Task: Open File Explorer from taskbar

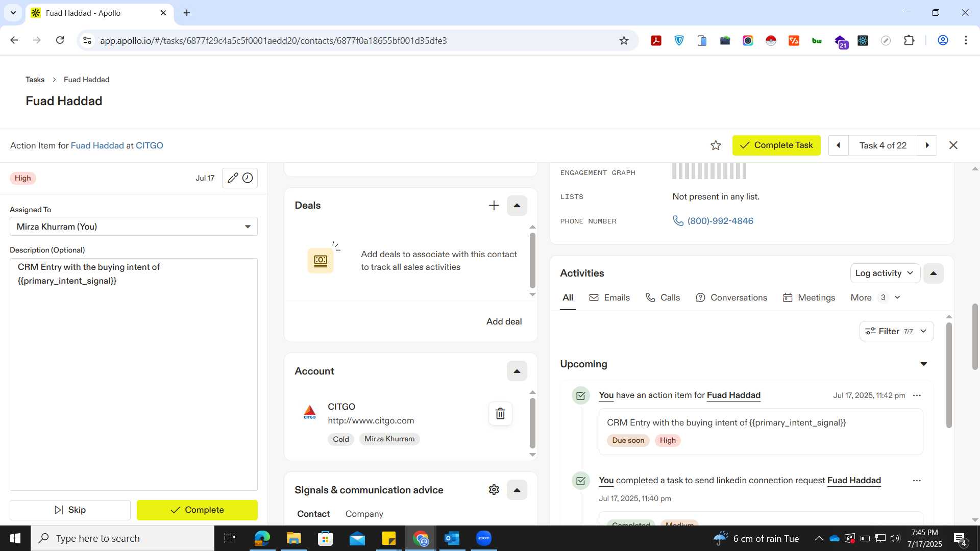Action: coord(293,538)
